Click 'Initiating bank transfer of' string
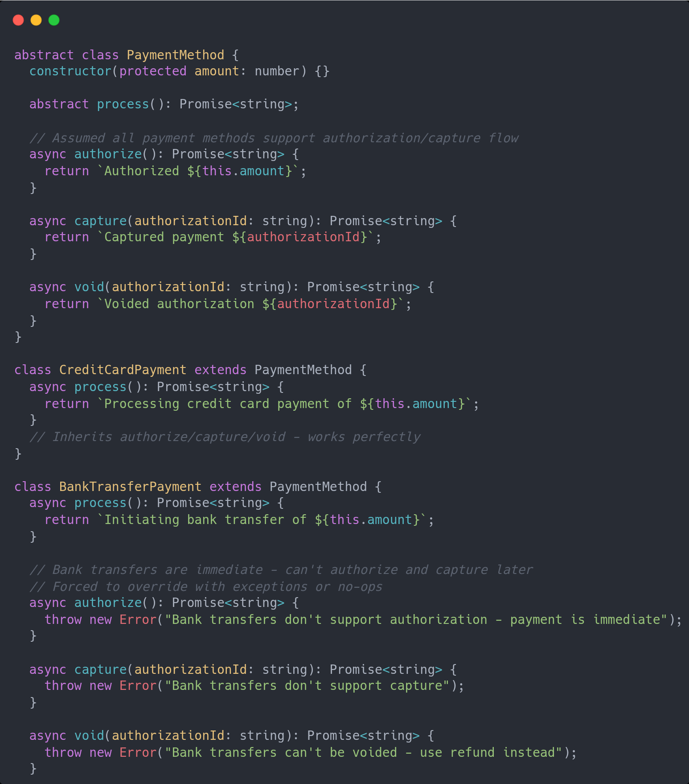Viewport: 689px width, 784px height. pos(262,520)
